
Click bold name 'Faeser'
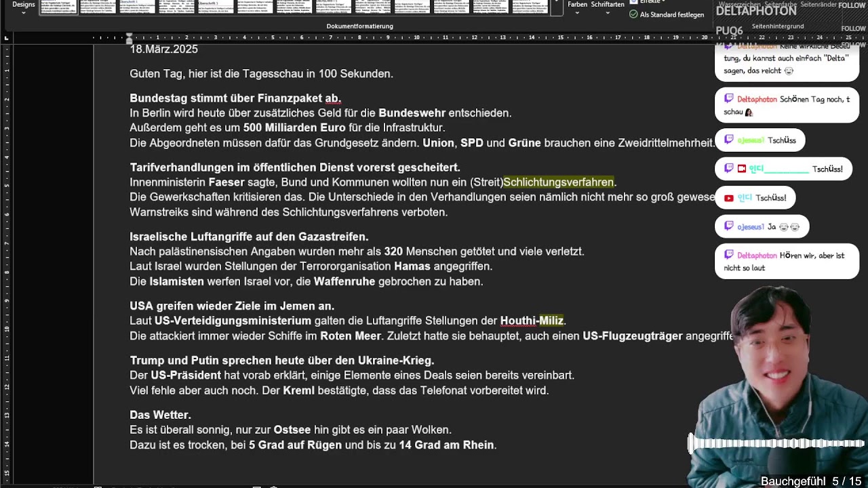coord(226,182)
